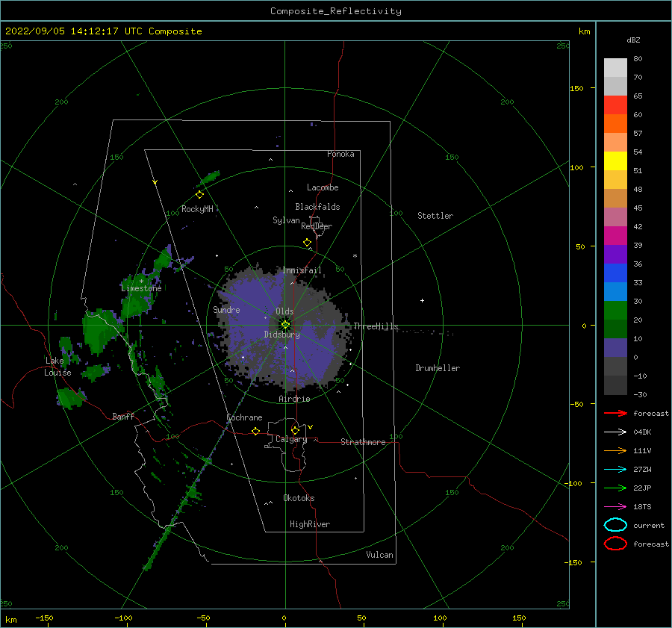Click the Lake Louise label
Viewport: 672px width, 628px height.
click(57, 367)
